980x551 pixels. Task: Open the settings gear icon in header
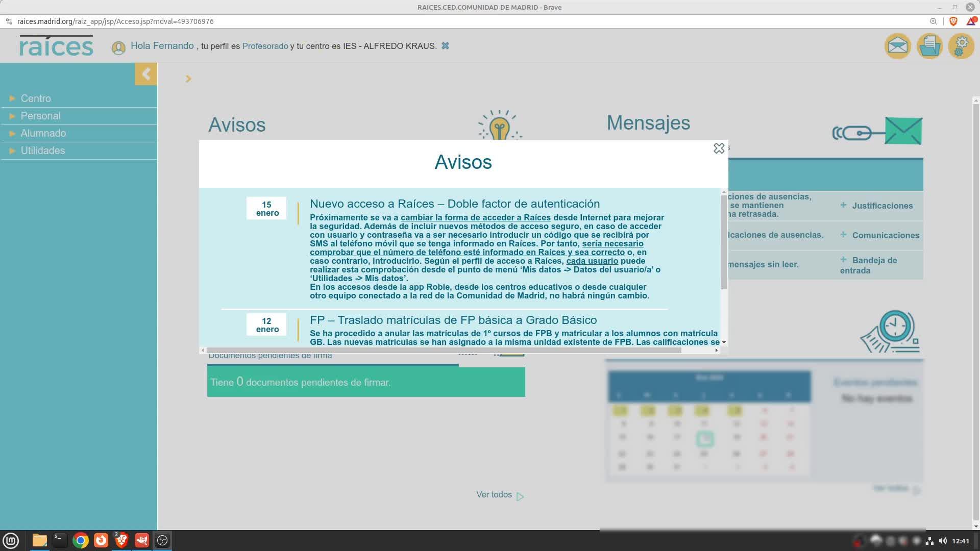click(x=961, y=46)
